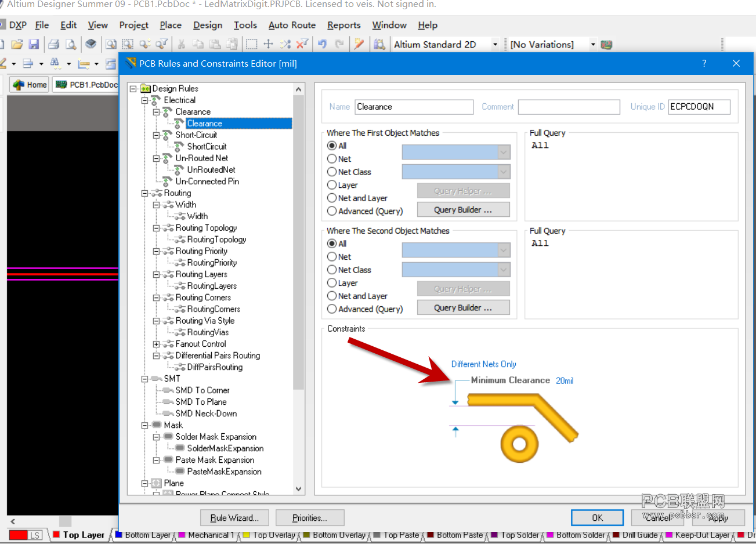Click the LS current layer red swatch
Viewport: 756px width, 544px height.
pos(19,535)
